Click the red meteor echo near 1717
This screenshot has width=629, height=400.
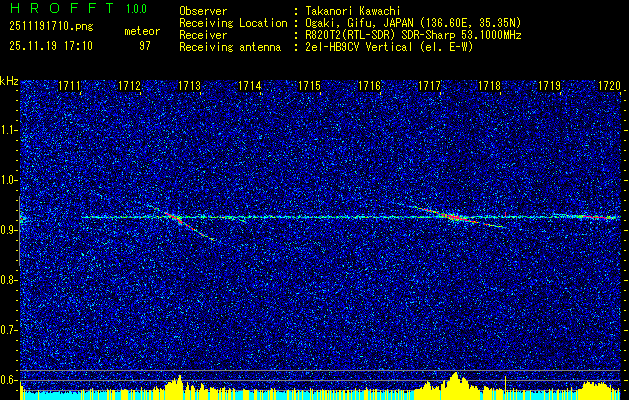457,217
